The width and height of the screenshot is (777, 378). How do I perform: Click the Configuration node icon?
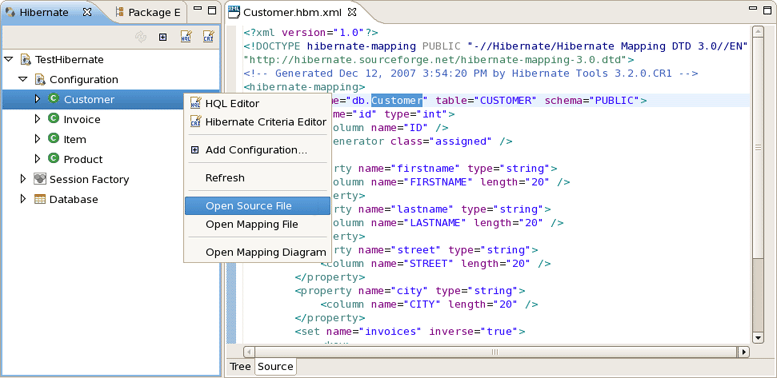click(40, 79)
